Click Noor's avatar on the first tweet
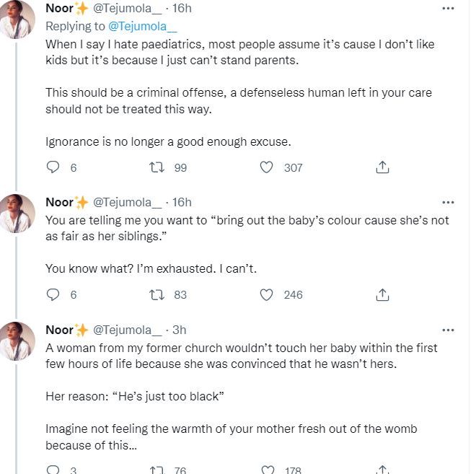The width and height of the screenshot is (476, 474). (17, 19)
